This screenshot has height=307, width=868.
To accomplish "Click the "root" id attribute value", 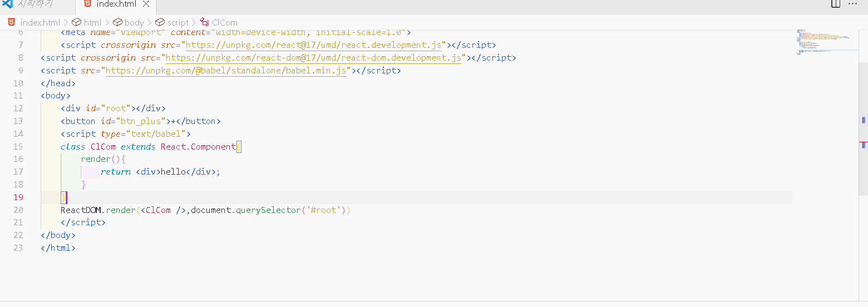I will [x=116, y=108].
